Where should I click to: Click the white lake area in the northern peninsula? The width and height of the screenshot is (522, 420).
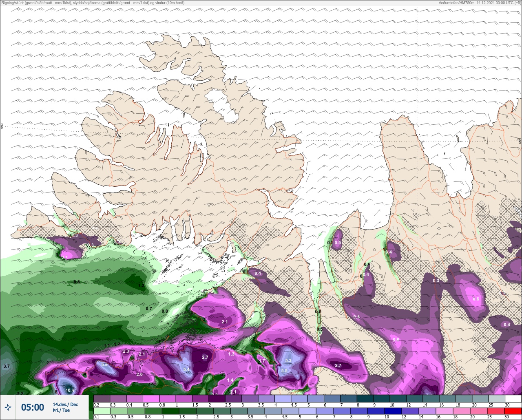222,105
